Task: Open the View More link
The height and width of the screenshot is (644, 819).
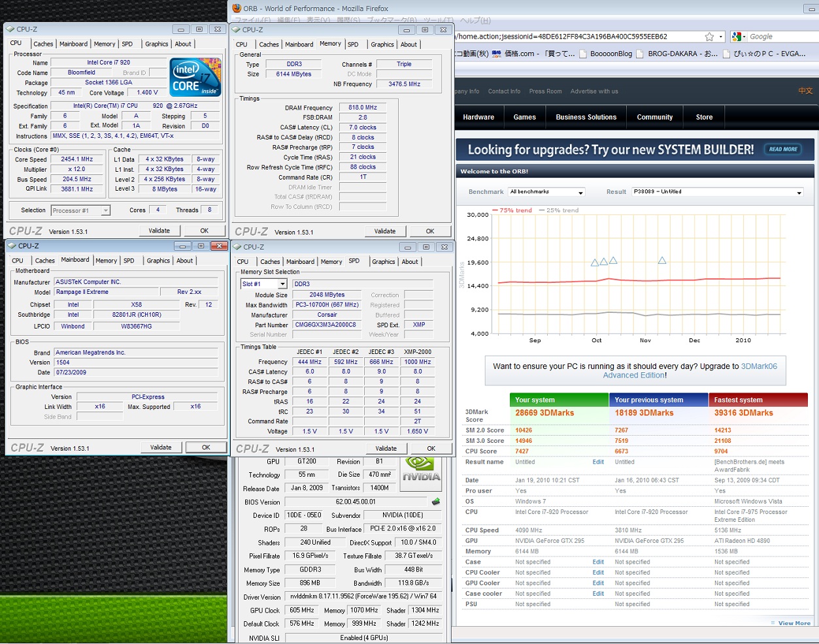Action: pyautogui.click(x=794, y=623)
